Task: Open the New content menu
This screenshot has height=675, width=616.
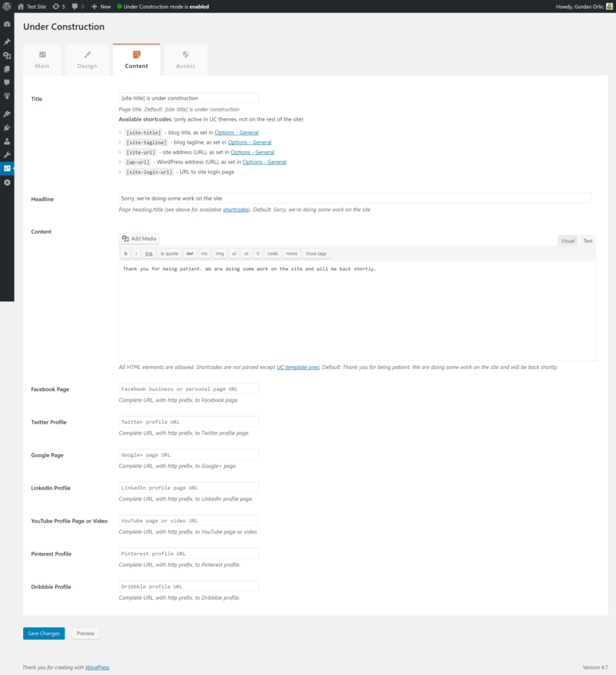Action: pos(101,7)
